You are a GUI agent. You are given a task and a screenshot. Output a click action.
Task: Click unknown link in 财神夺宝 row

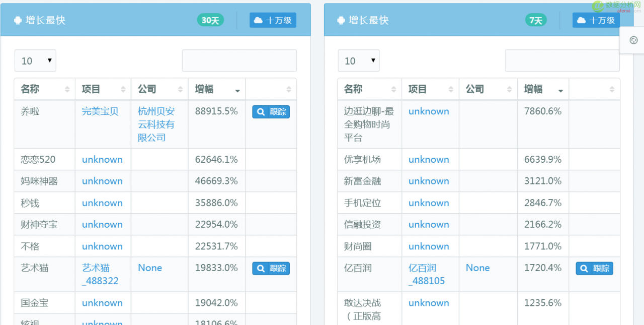(102, 225)
